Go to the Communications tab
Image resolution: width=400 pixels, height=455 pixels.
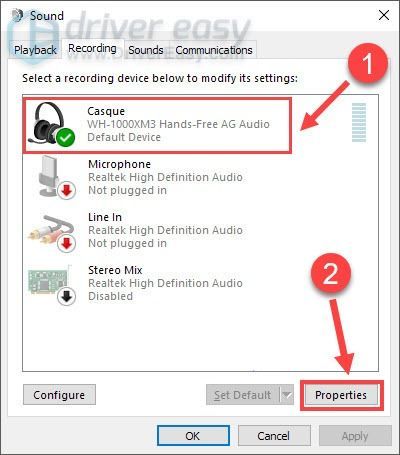pyautogui.click(x=214, y=50)
